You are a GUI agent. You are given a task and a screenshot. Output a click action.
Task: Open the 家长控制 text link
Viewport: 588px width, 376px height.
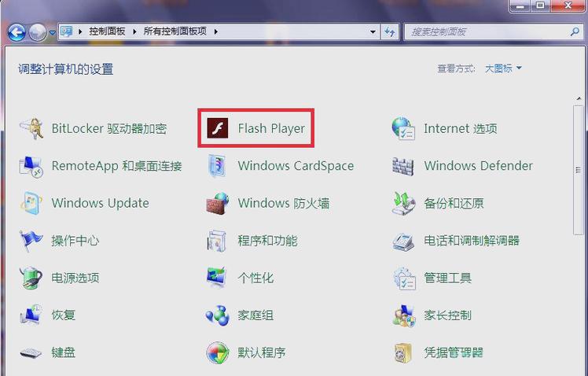coord(448,315)
